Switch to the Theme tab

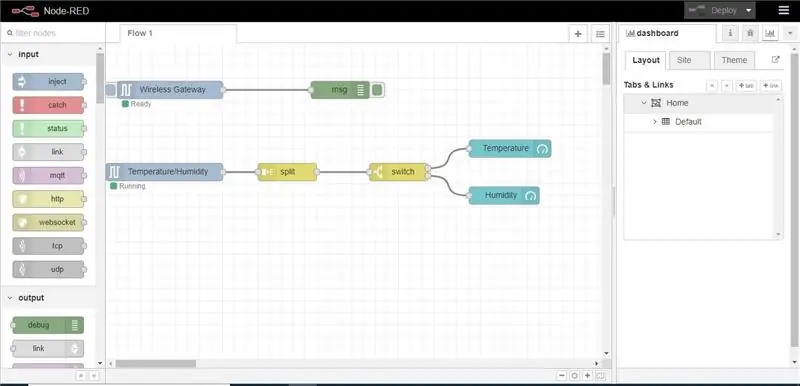pos(734,60)
